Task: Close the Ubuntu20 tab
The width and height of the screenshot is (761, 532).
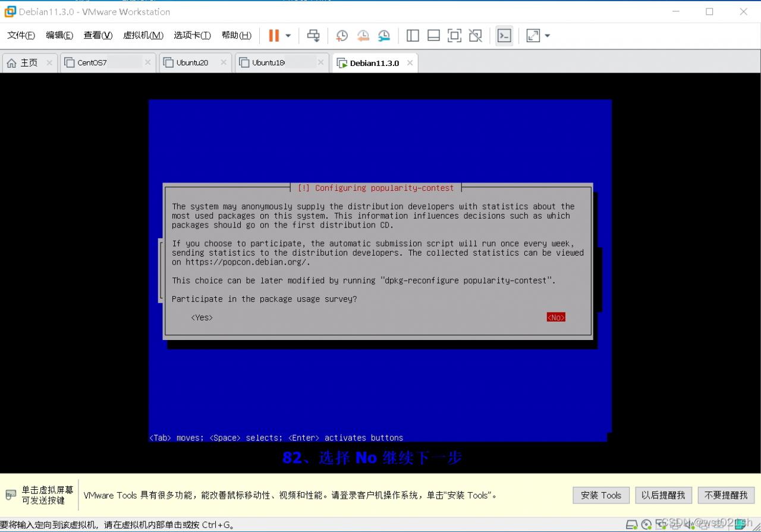Action: click(224, 62)
